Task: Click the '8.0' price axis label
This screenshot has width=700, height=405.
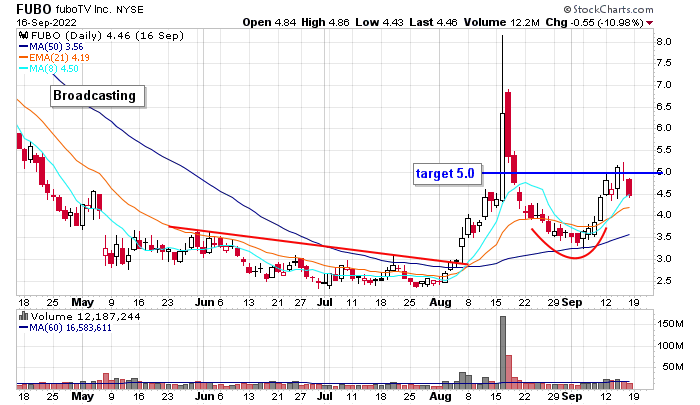Action: click(x=664, y=42)
